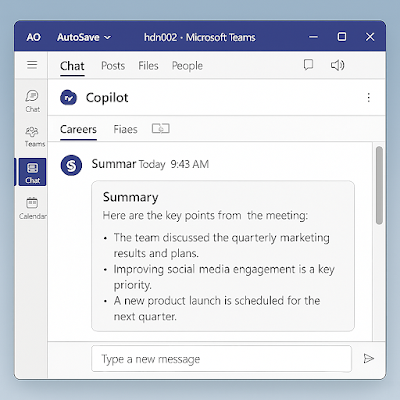
Task: Open the hamburger menu icon
Action: click(32, 65)
